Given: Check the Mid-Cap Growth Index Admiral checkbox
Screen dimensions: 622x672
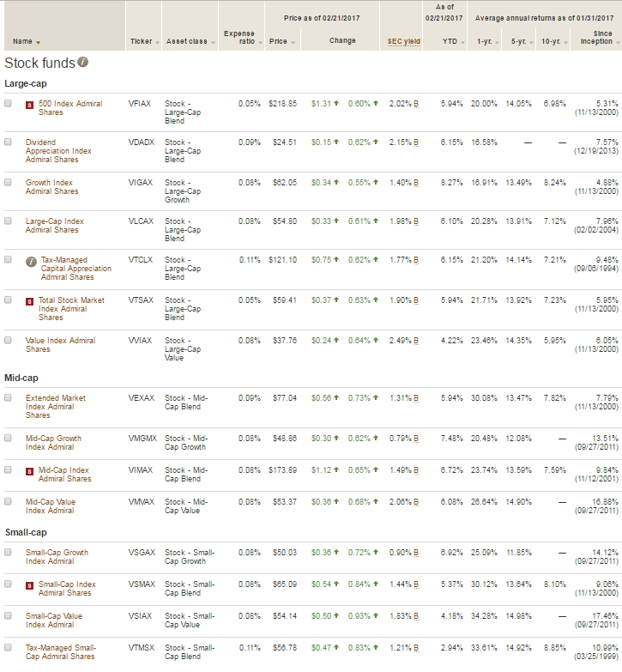Looking at the screenshot, I should coord(8,438).
